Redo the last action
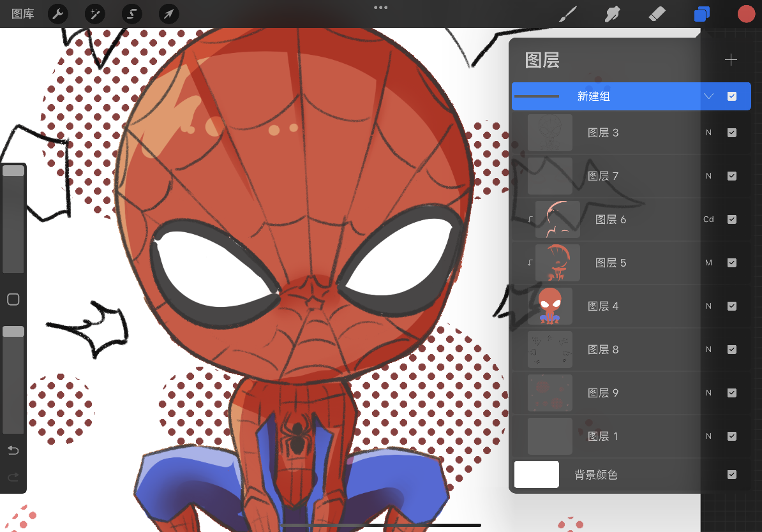The width and height of the screenshot is (762, 532). point(13,477)
